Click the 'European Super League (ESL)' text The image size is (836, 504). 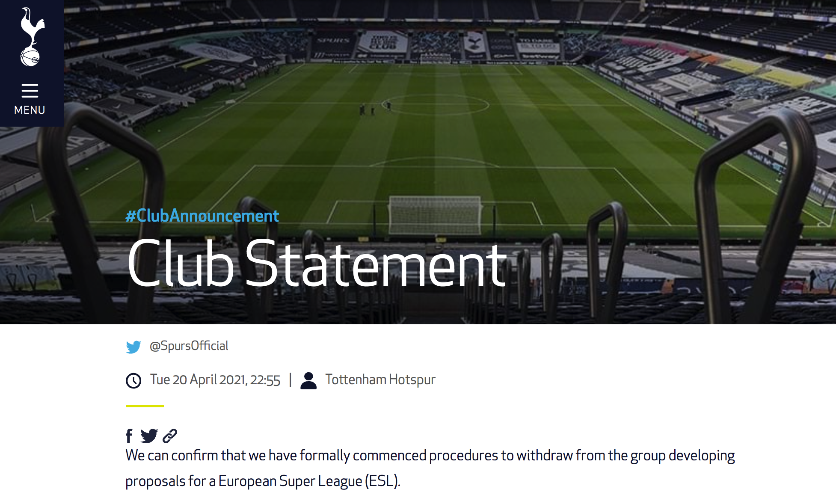point(309,481)
